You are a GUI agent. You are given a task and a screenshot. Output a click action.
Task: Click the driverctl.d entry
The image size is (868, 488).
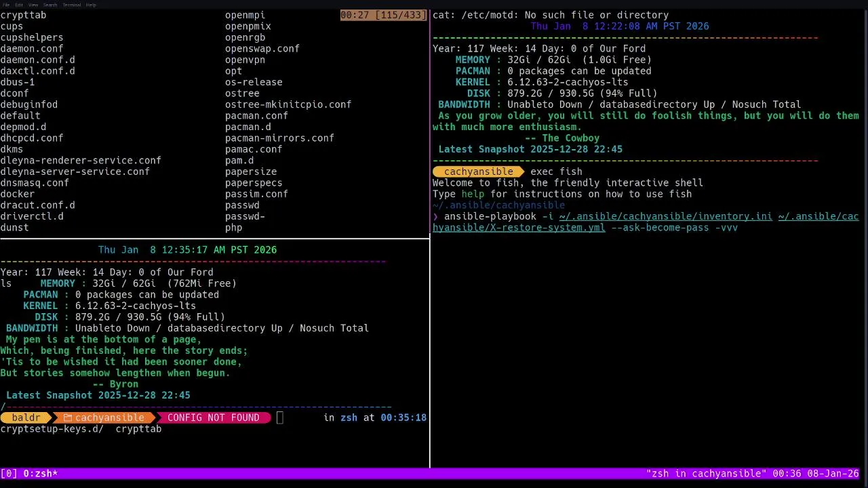click(32, 216)
